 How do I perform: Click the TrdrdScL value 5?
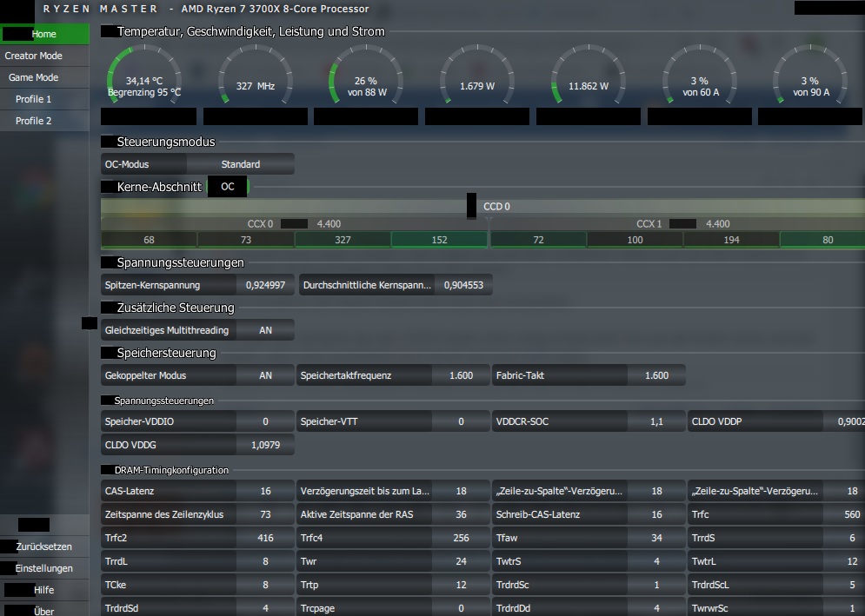tap(845, 585)
